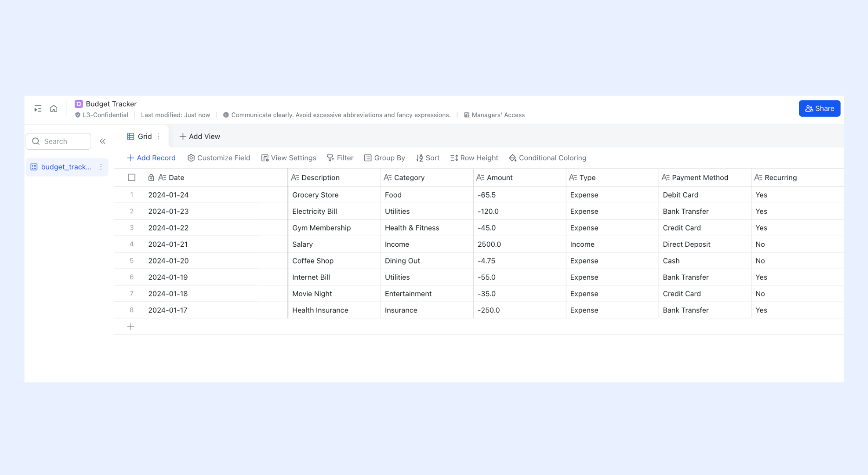Open the Filter options
This screenshot has width=868, height=475.
click(x=340, y=158)
